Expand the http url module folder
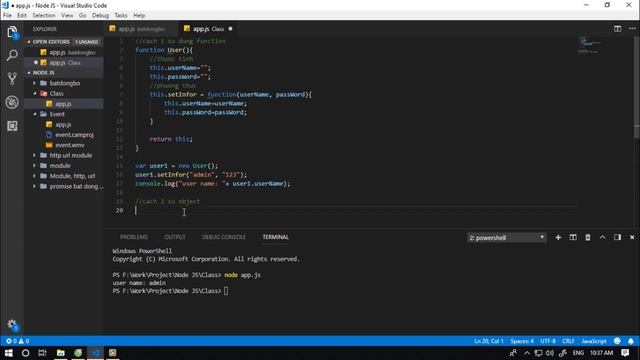 click(x=71, y=155)
